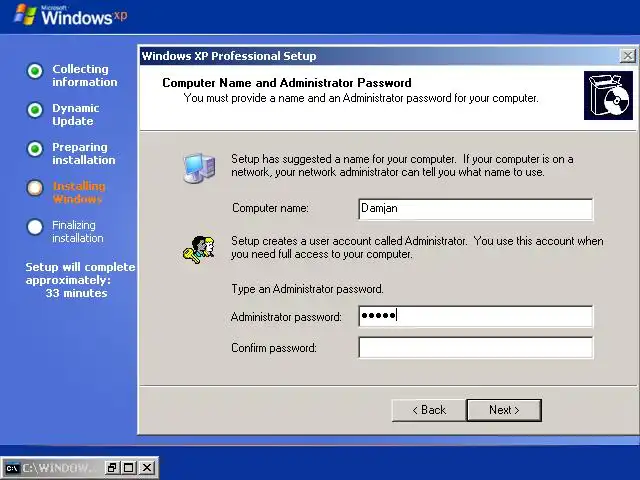The image size is (640, 480).
Task: Click the user accounts keys icon
Action: 199,249
